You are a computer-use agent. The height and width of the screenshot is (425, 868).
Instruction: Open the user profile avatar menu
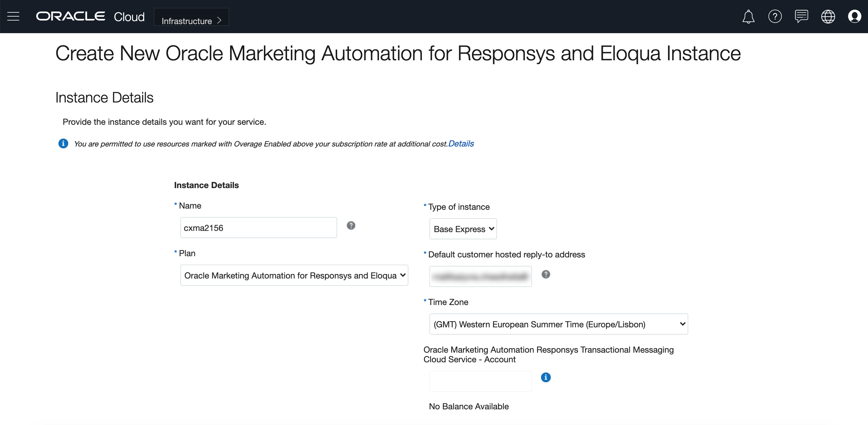(x=854, y=17)
